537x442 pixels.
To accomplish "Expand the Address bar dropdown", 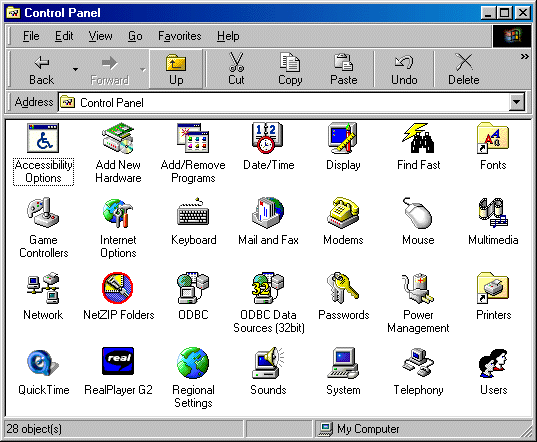I will [x=516, y=102].
